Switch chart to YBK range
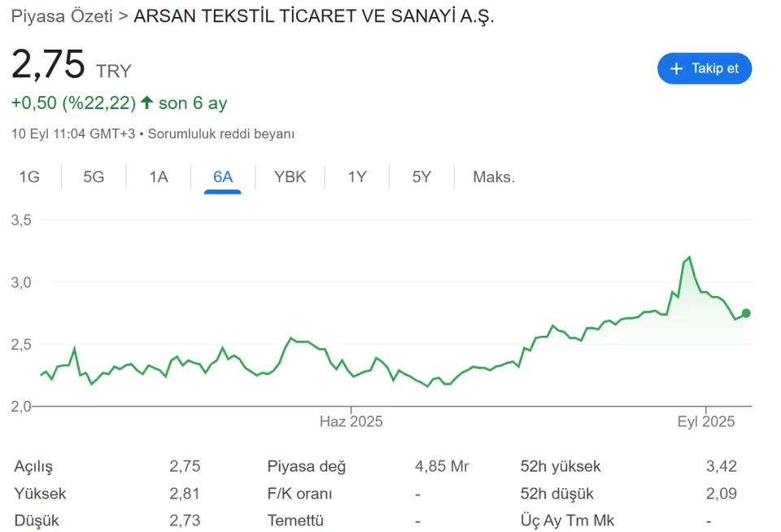The width and height of the screenshot is (781, 532). point(290,177)
